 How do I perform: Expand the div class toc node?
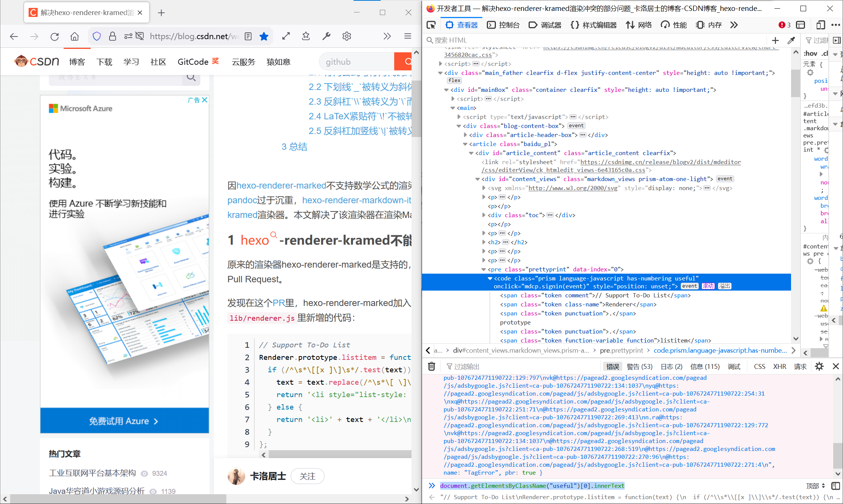[x=484, y=215]
